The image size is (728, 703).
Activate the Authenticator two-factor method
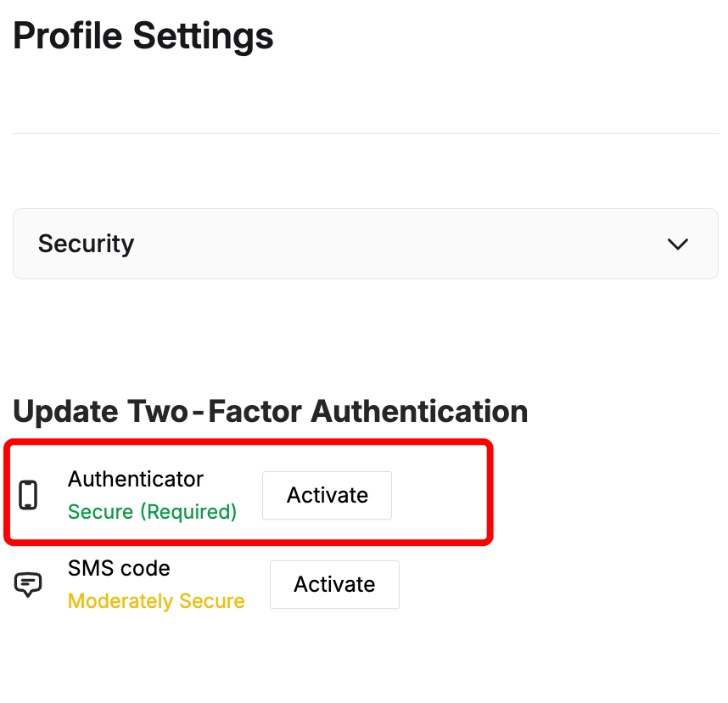tap(327, 495)
